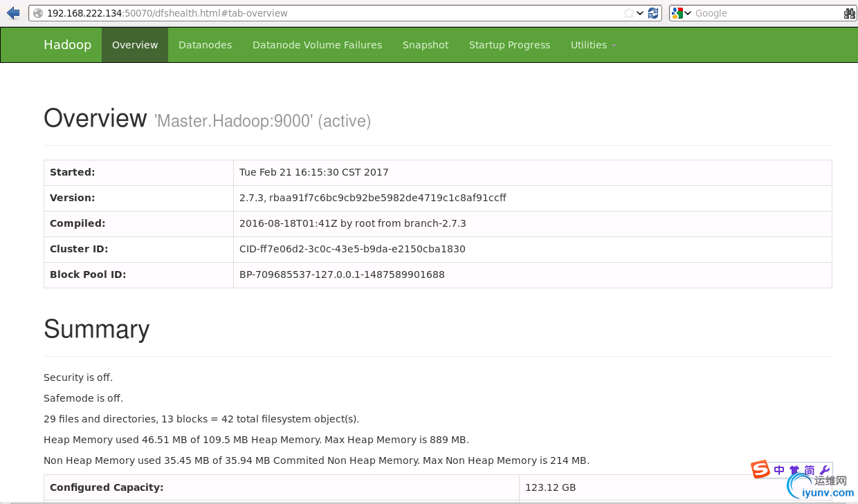Go to the Snapshot tab
858x504 pixels.
[426, 45]
